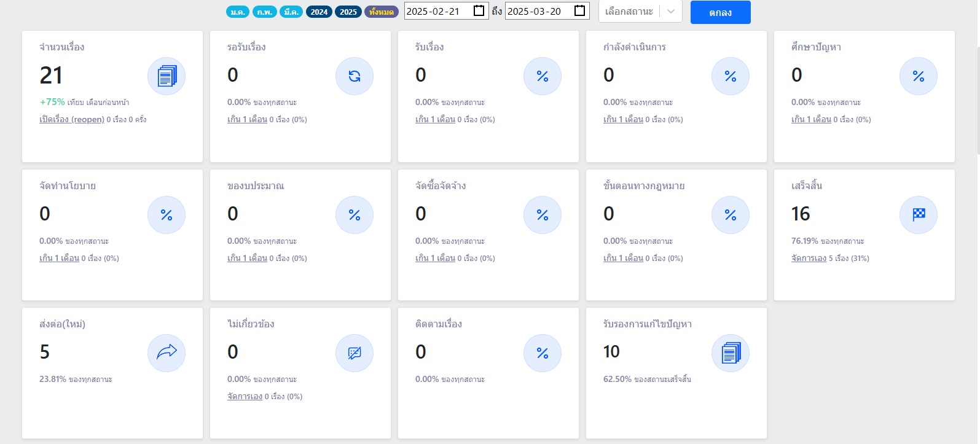
Task: Select the มี.ค. month filter pill
Action: click(x=291, y=12)
